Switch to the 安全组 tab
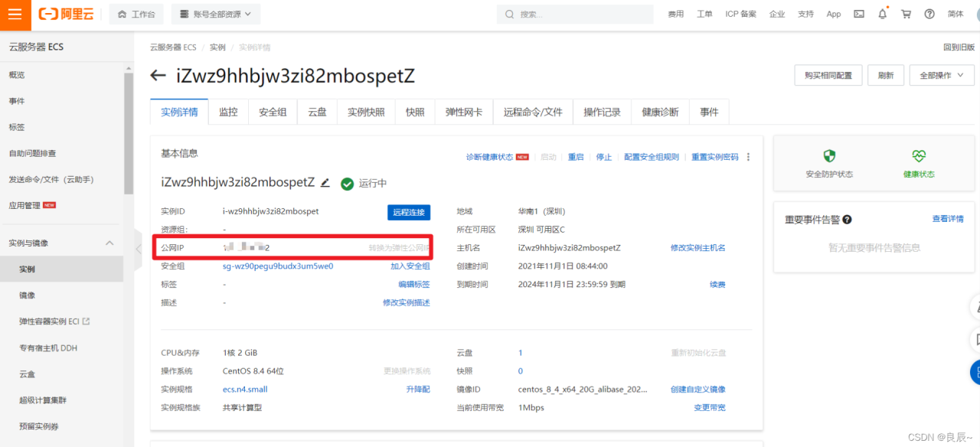The height and width of the screenshot is (447, 980). click(273, 112)
